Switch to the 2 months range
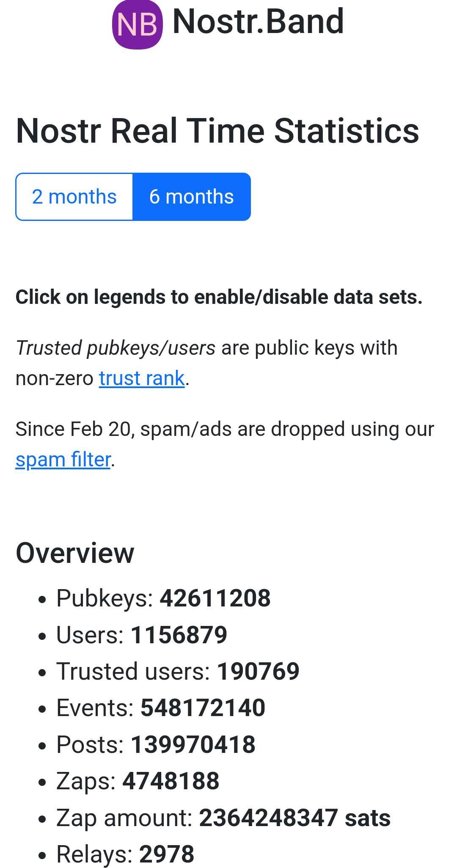 tap(74, 197)
